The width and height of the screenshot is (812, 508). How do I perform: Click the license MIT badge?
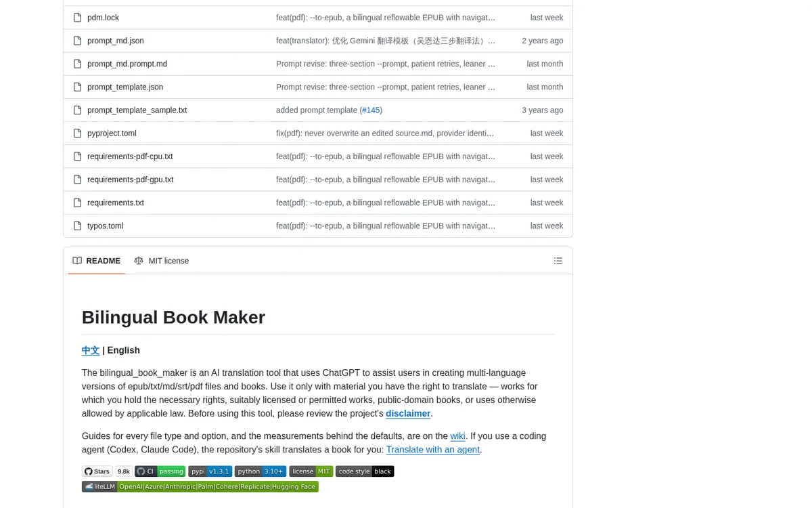click(x=311, y=471)
